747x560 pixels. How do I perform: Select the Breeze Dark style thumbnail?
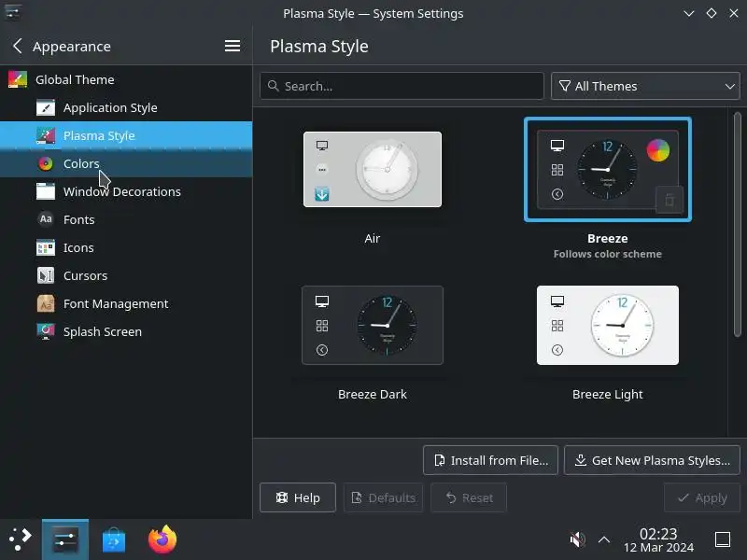tap(372, 325)
